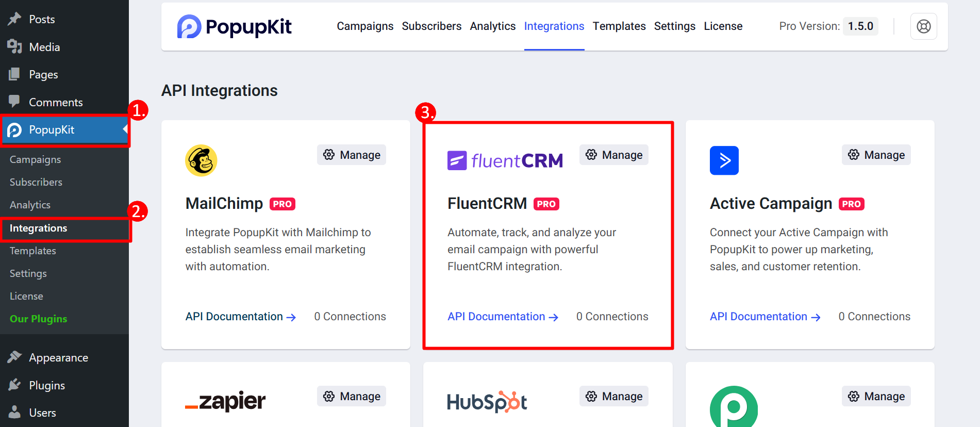This screenshot has height=427, width=980.
Task: Click the Active Campaign blue arrow icon
Action: (x=724, y=160)
